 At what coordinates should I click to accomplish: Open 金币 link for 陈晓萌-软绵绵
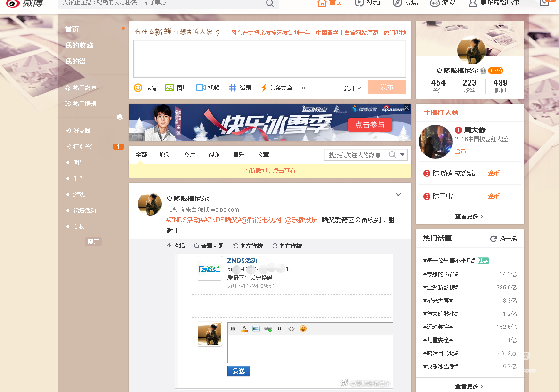[494, 173]
